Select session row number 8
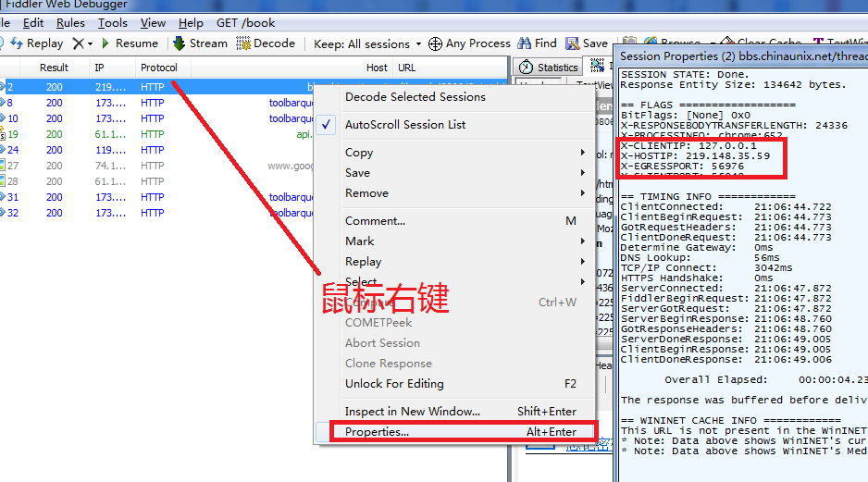Screen dimensions: 868x482 156,103
